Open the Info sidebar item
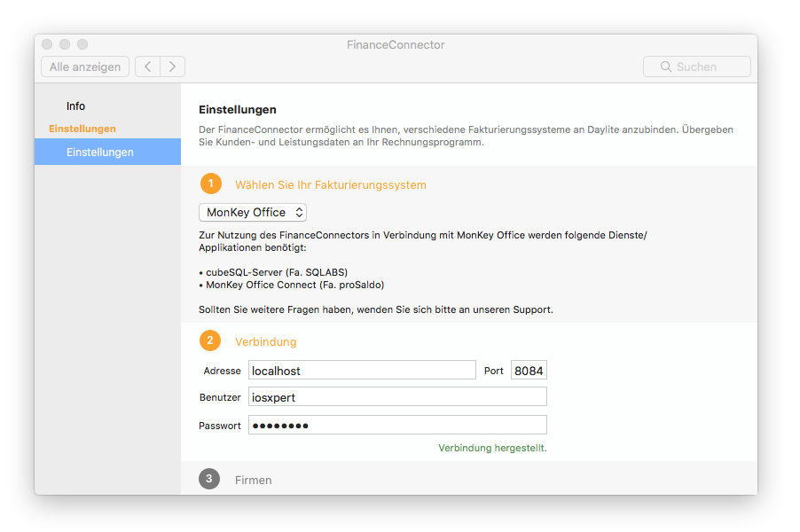 [75, 106]
